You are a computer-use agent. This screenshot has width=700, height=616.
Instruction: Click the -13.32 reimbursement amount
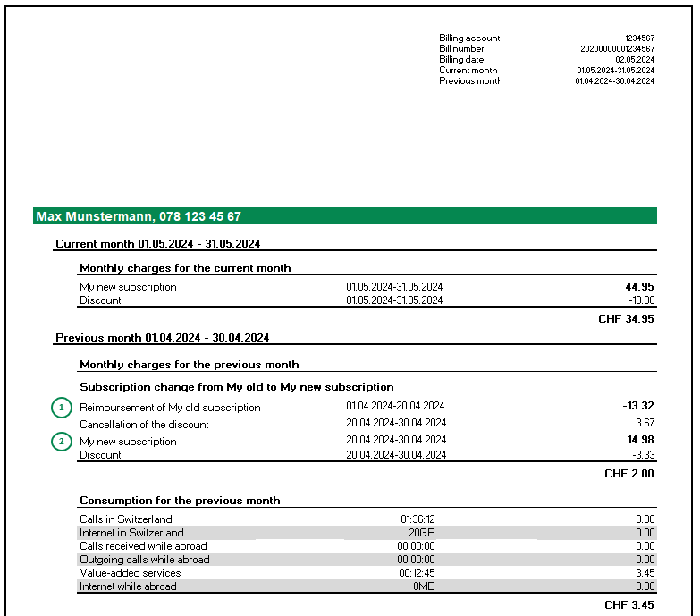click(x=637, y=407)
